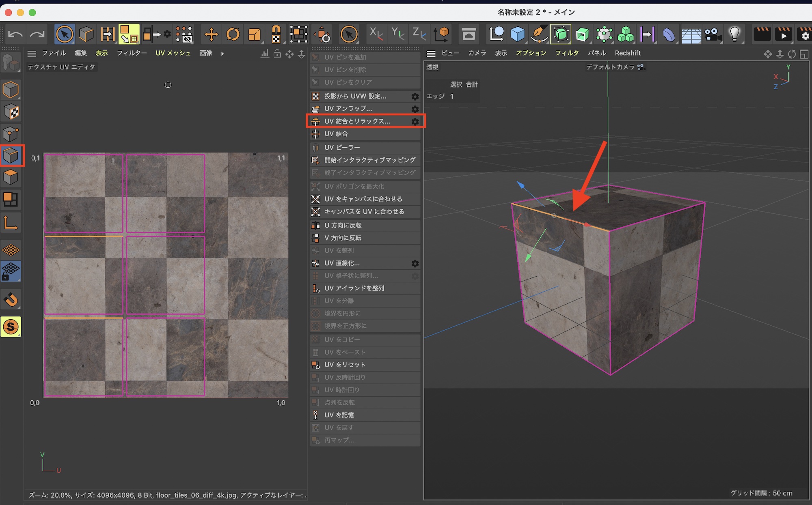Open UV 結合とリラックス settings gear

[415, 122]
